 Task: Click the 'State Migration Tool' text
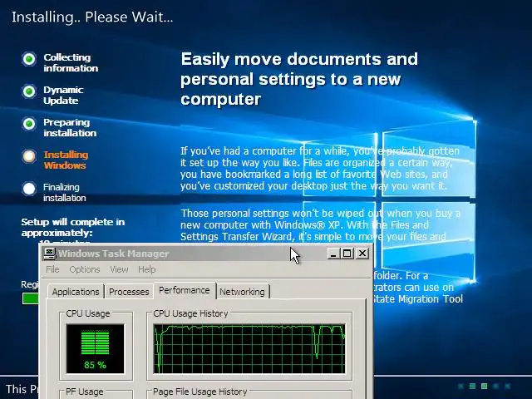pos(417,299)
